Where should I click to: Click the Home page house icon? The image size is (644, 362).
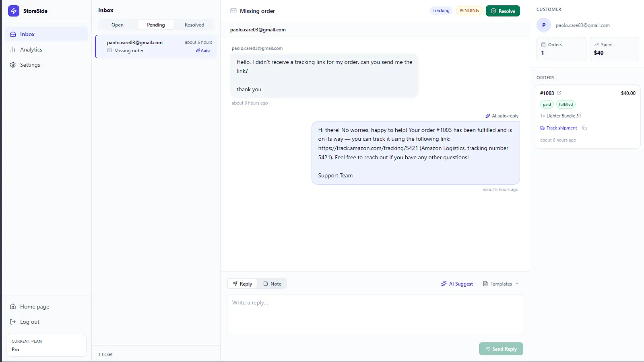click(13, 306)
